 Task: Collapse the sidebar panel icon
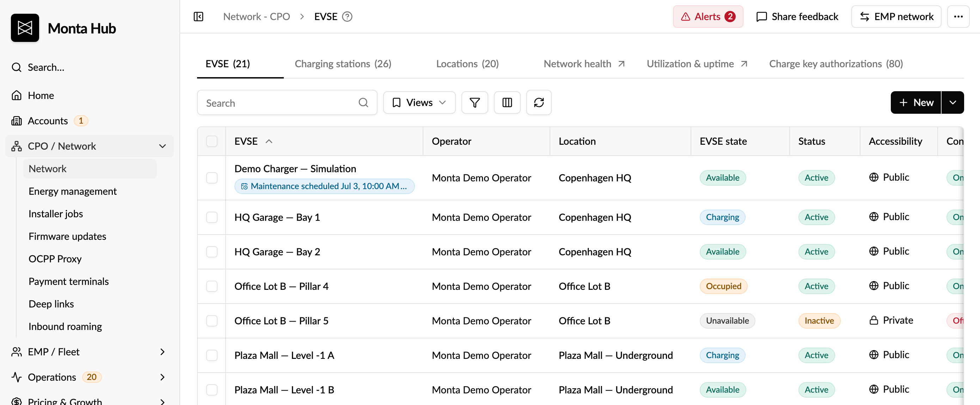pos(198,17)
